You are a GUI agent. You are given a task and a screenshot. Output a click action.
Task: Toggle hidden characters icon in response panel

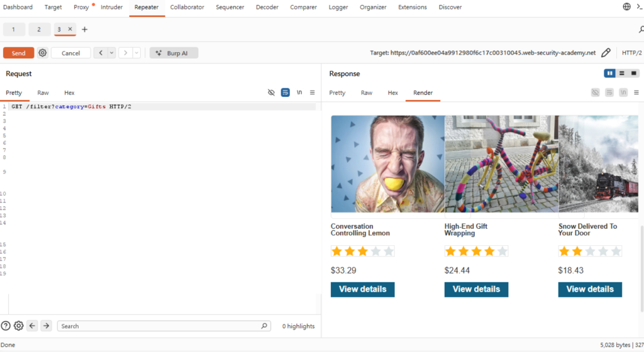coord(595,92)
